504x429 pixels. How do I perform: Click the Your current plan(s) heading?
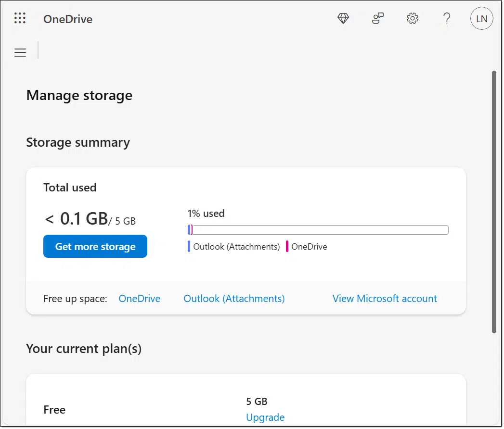pos(84,348)
